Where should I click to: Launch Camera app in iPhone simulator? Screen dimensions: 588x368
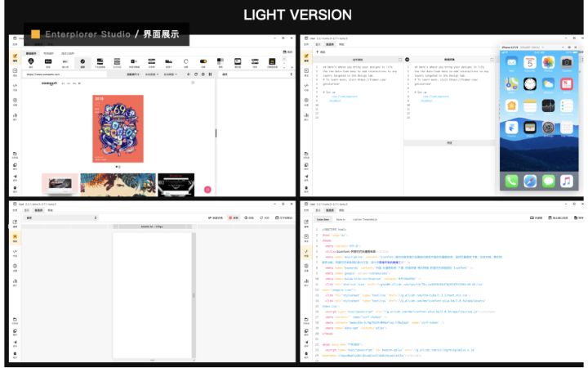point(567,62)
